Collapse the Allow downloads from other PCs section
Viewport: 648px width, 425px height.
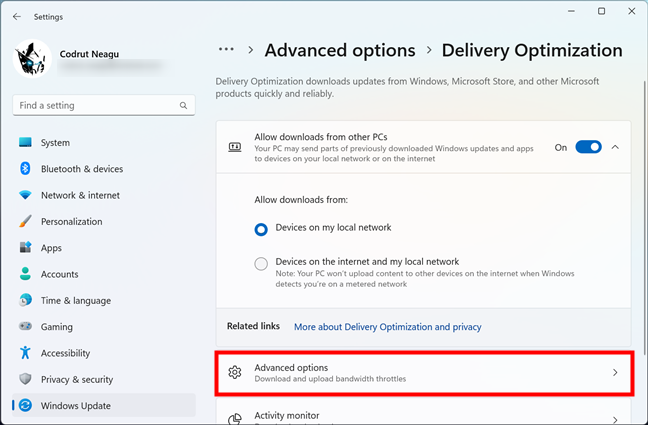coord(615,147)
